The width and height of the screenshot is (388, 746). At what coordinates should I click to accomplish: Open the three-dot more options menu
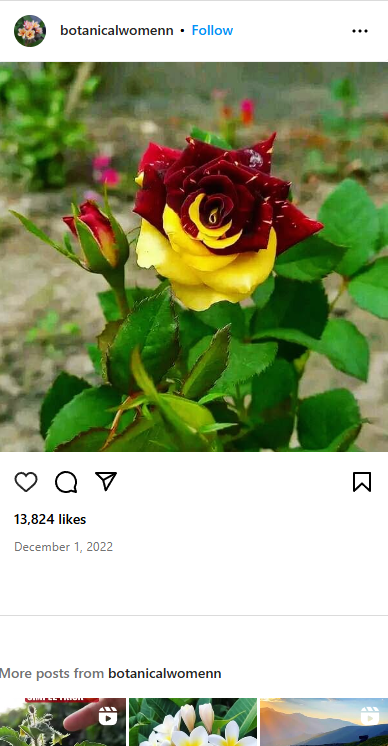360,31
